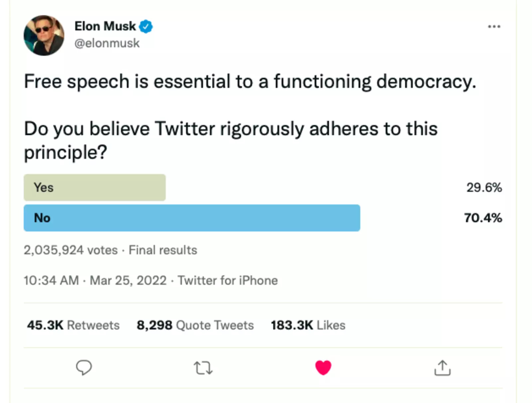Open Elon Musk's profile picture
This screenshot has width=532, height=403.
point(44,35)
